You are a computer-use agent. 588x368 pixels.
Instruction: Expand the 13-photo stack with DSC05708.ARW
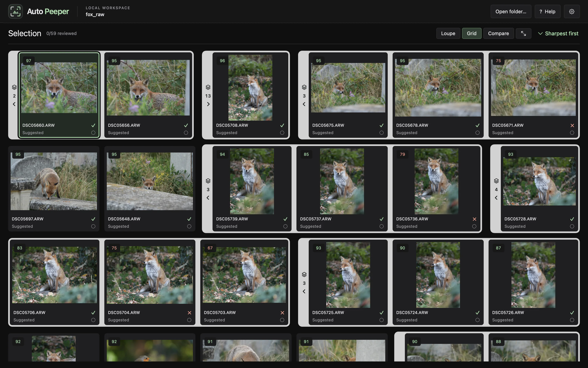coord(208,104)
